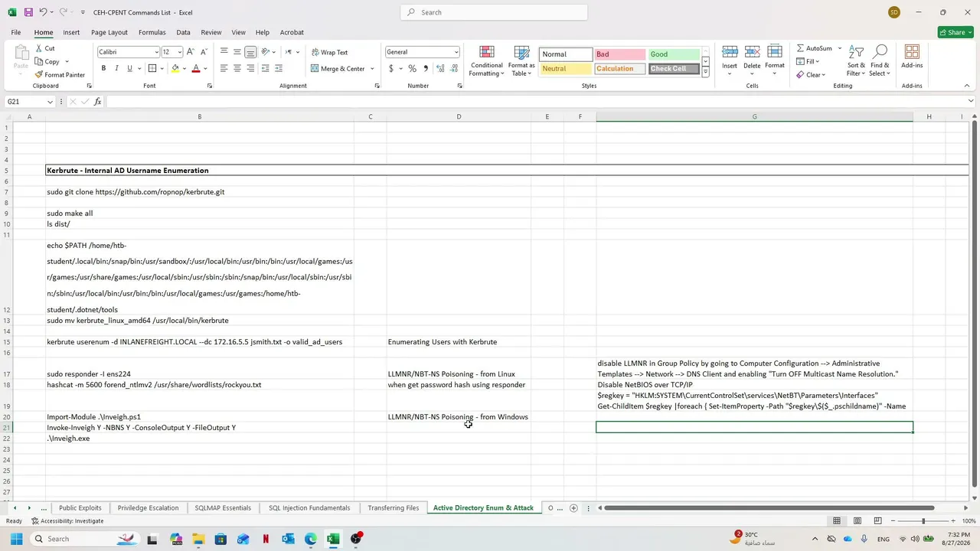
Task: Open the Data ribbon tab
Action: tap(183, 32)
